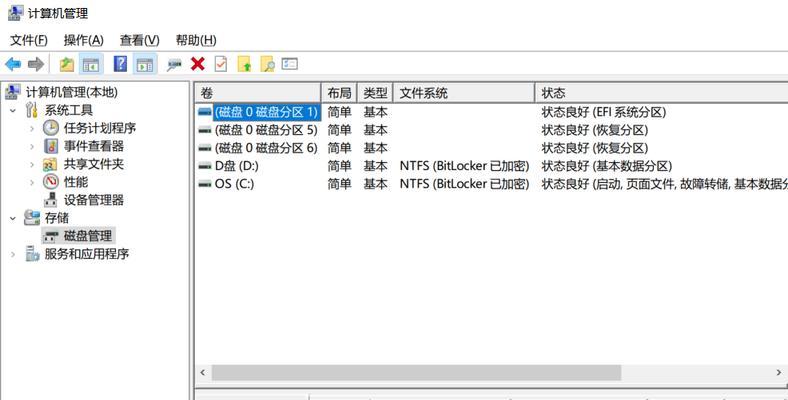Open the 文件(F) menu
Image resolution: width=788 pixels, height=400 pixels.
tap(29, 40)
